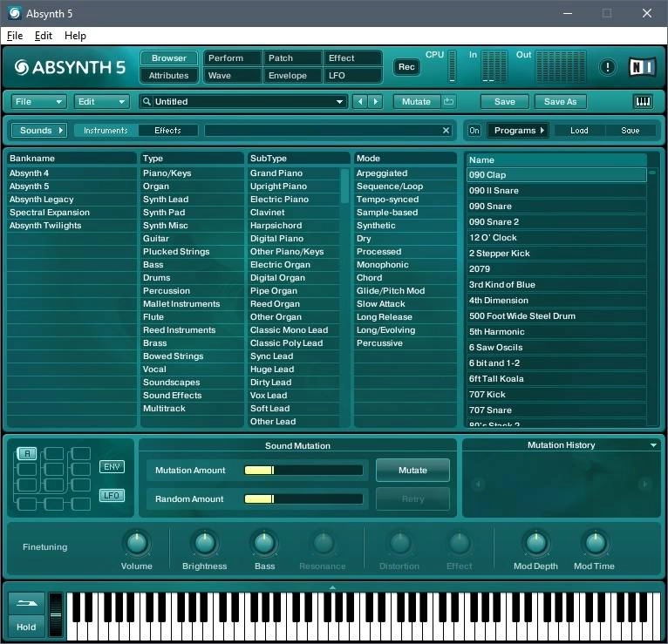Click the Volume knob
This screenshot has height=644, width=668.
click(137, 543)
